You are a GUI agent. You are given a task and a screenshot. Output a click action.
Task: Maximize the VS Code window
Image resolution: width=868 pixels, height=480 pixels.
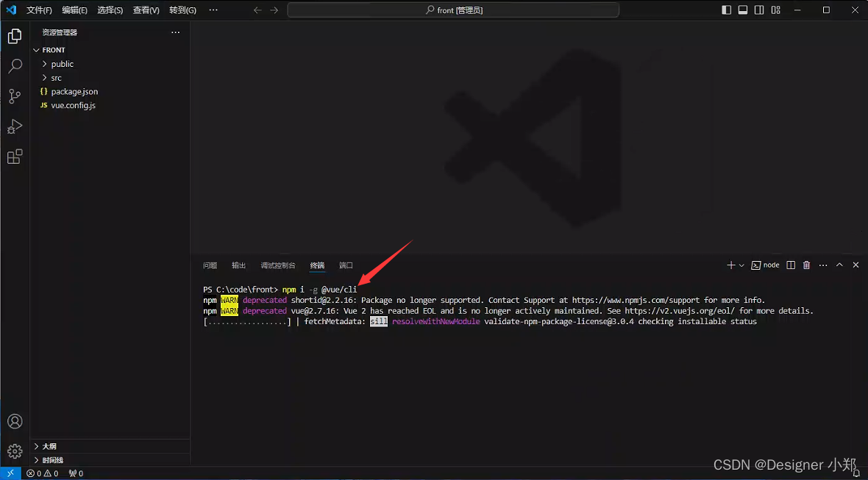[x=826, y=10]
